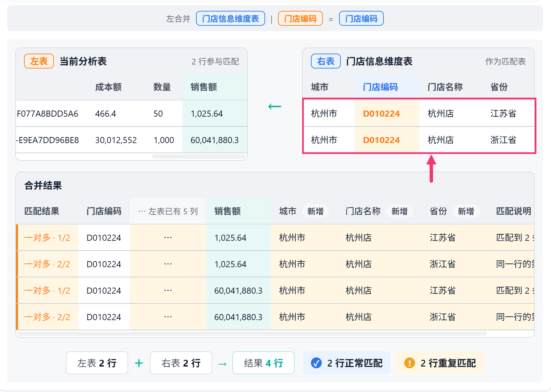Click the 新增 badge next to 省份
The width and height of the screenshot is (551, 392).
point(466,211)
